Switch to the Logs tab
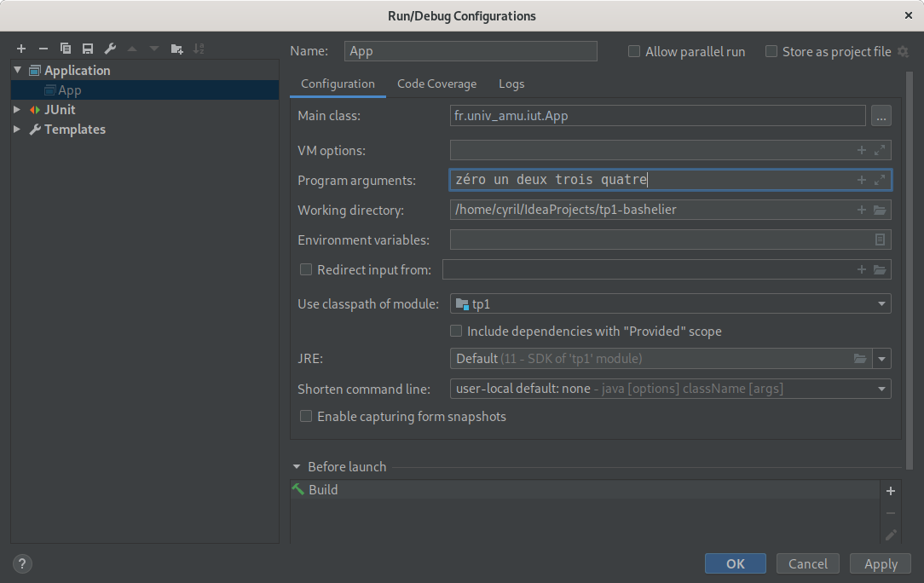924x583 pixels. 511,84
